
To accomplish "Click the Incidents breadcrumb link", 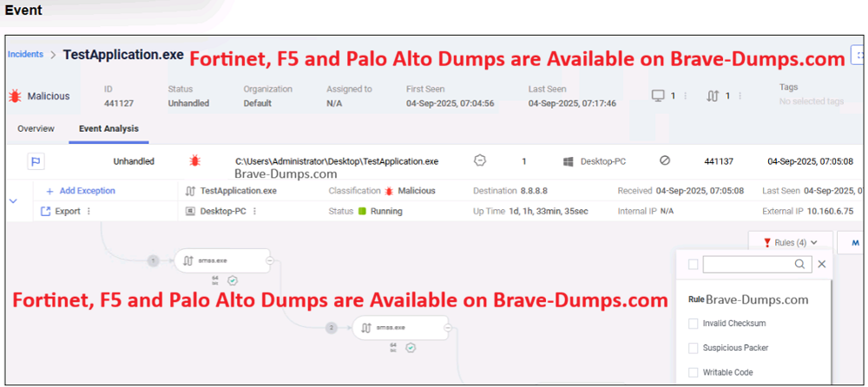I will [x=25, y=54].
